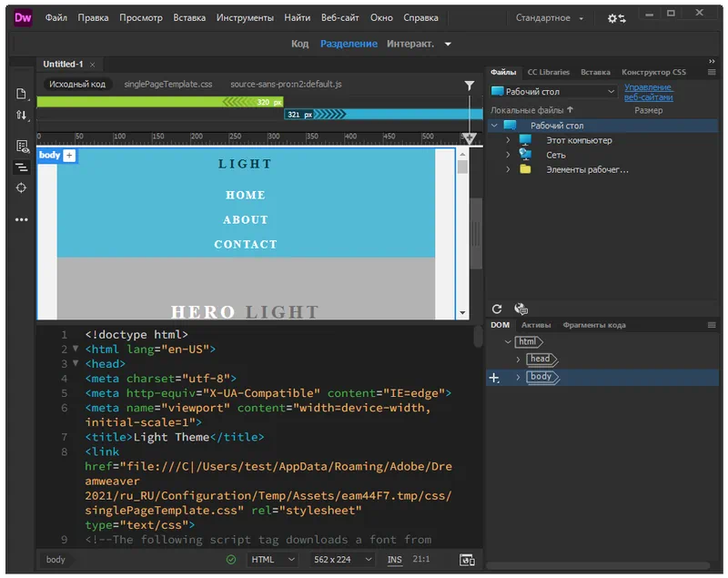Click the yellow Элементы рабочего folder icon

coord(525,169)
